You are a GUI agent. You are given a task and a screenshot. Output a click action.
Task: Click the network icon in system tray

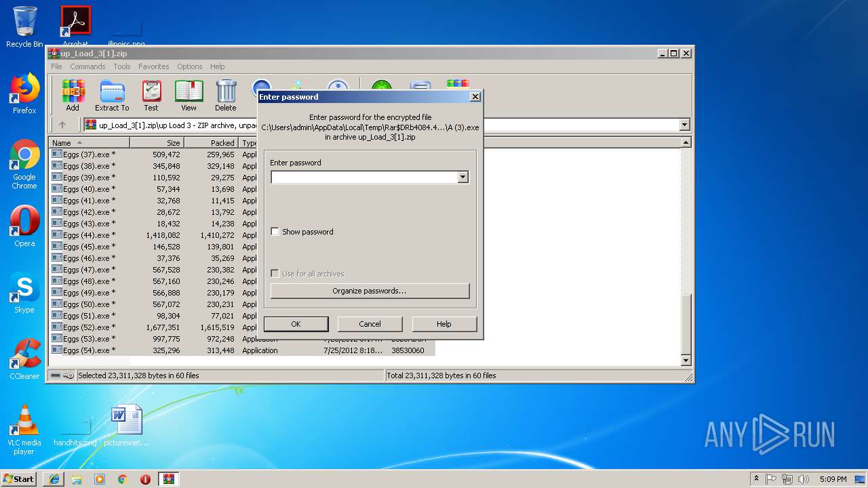tap(787, 479)
